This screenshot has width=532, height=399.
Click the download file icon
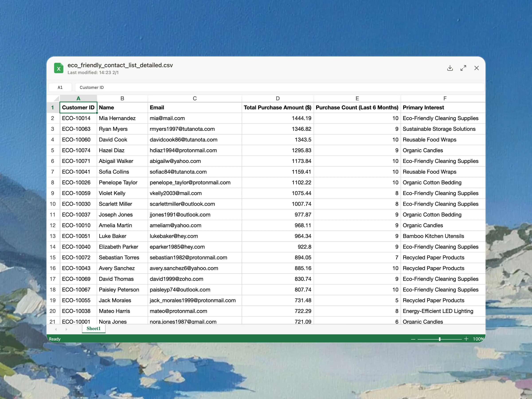click(450, 68)
